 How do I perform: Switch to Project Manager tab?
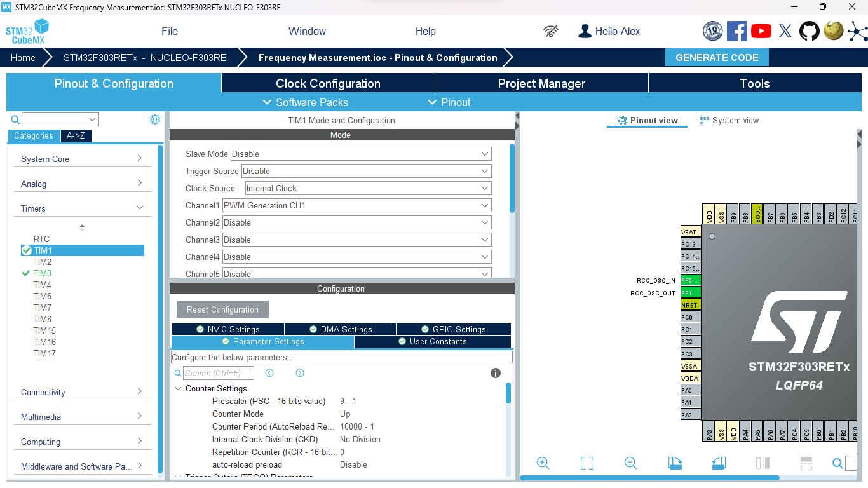pos(541,83)
